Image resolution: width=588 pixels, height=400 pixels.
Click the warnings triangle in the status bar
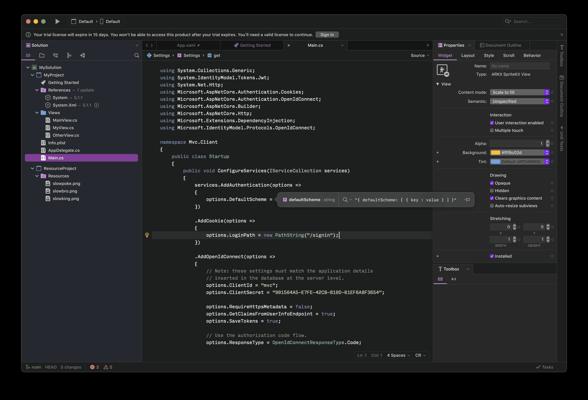108,367
